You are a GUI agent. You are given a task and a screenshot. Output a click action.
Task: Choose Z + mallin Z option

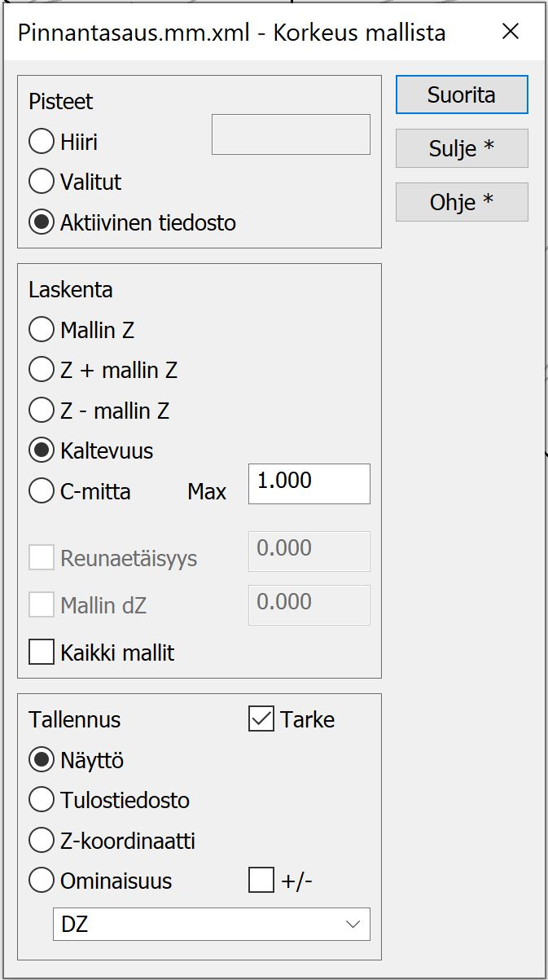click(42, 370)
